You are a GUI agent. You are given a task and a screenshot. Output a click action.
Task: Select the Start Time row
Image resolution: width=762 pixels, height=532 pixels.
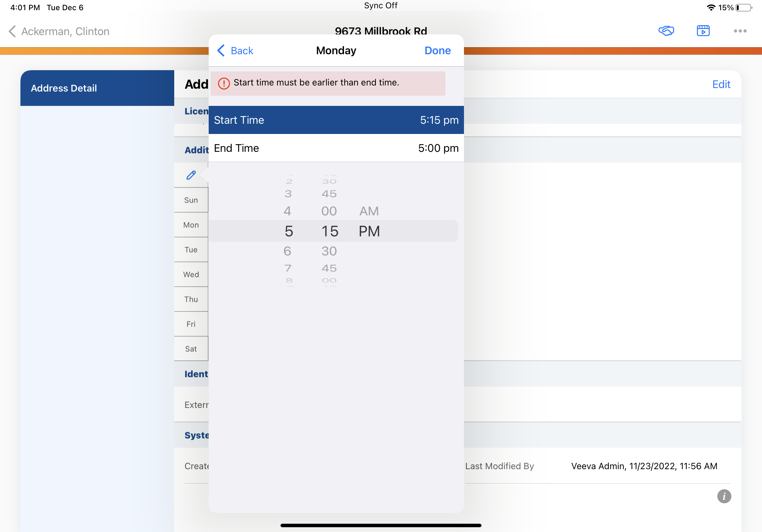[336, 120]
